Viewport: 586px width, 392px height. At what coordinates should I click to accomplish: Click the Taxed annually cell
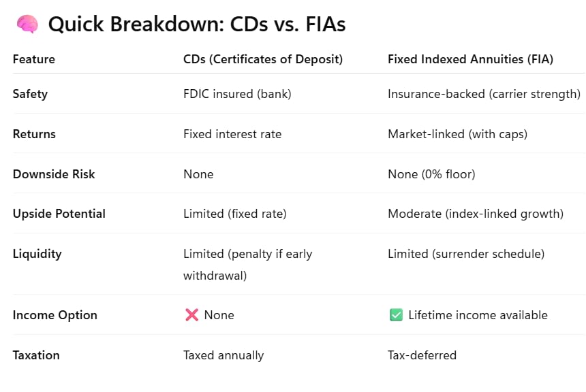point(223,355)
